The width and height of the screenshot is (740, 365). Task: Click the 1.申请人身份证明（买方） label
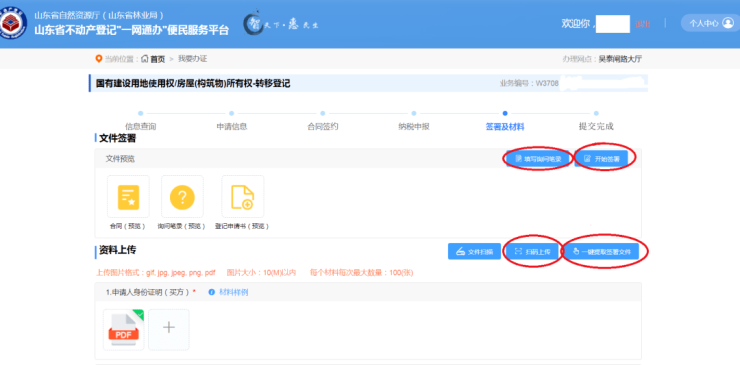147,292
